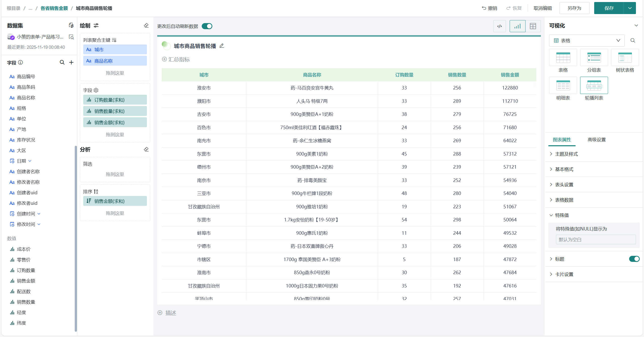Expand the 主题及样式 section

566,154
